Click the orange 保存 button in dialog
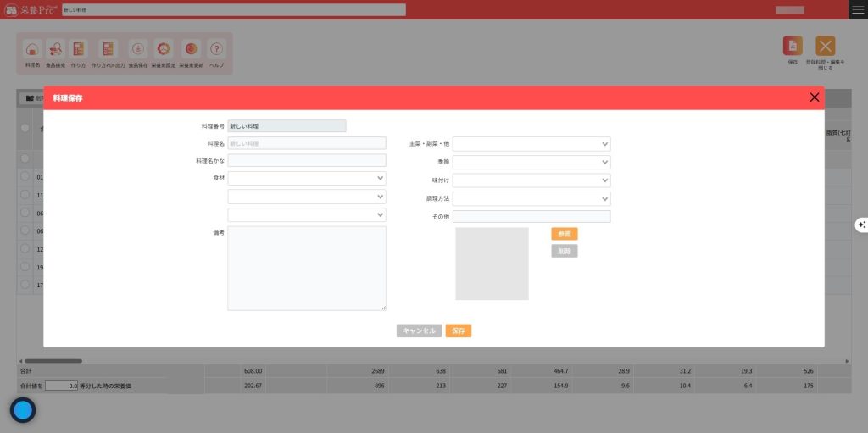This screenshot has height=433, width=868. [x=458, y=330]
